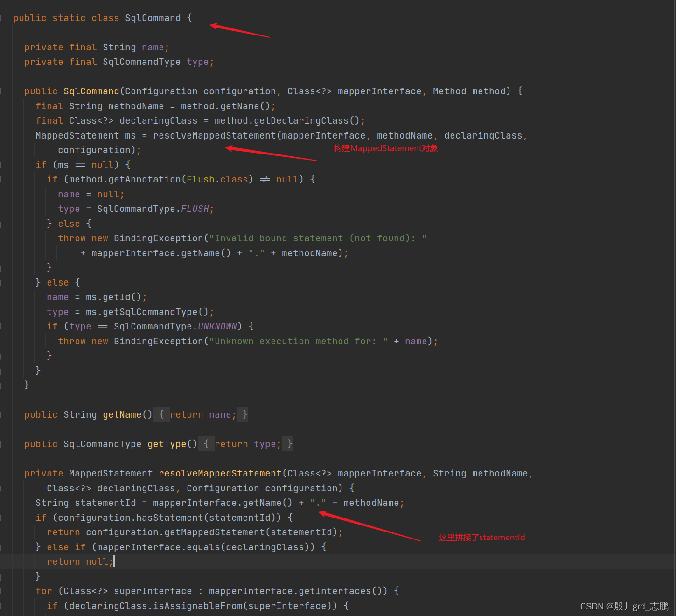Click the 'ms' variable in its MappedStatement declaration

tap(130, 135)
